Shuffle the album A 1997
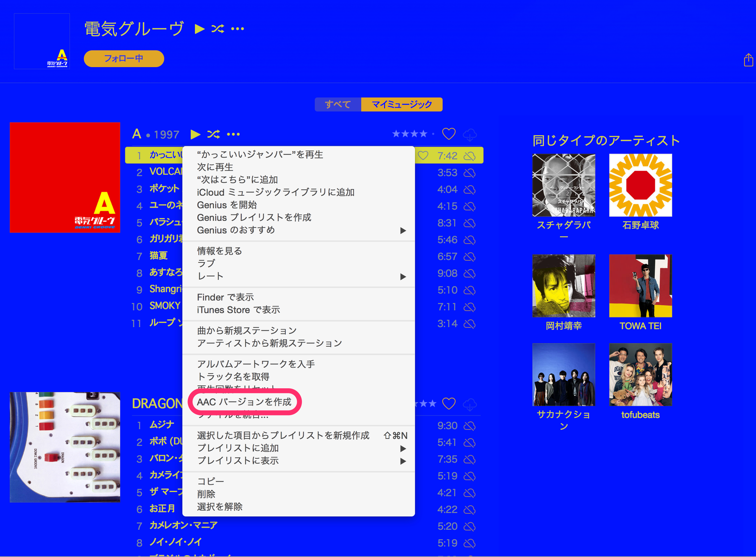This screenshot has width=756, height=557. (x=214, y=134)
